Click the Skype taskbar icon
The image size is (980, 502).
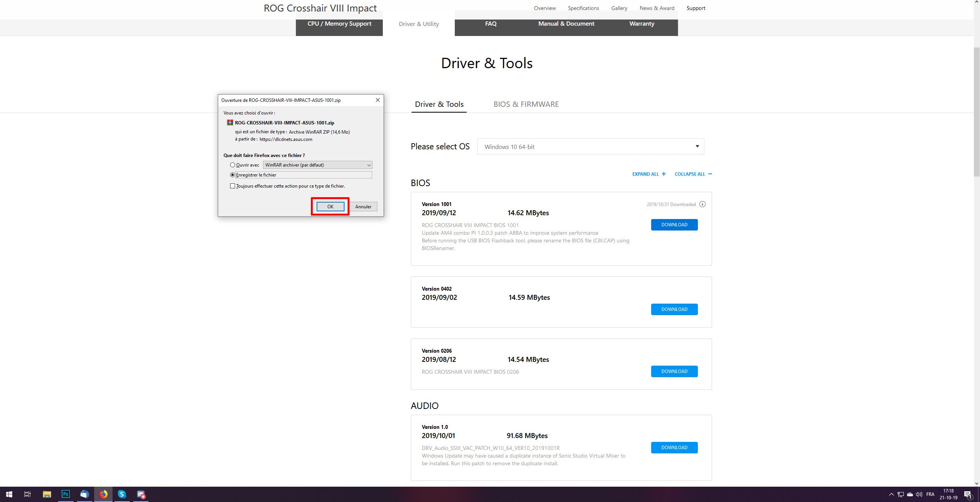coord(122,494)
